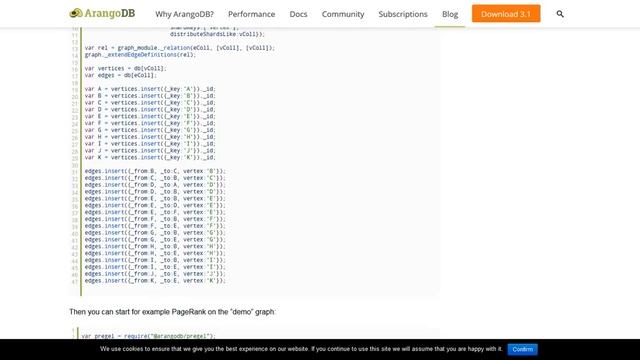Open the Docs menu item
Screen dimensions: 640x360
coord(298,14)
